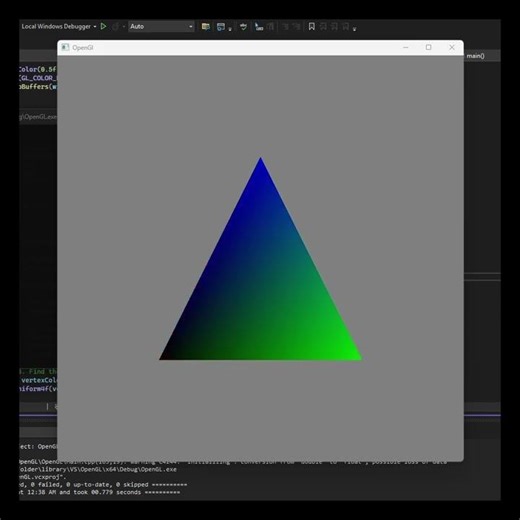This screenshot has width=520, height=520.
Task: Maximize the OpenGL window
Action: pyautogui.click(x=429, y=47)
